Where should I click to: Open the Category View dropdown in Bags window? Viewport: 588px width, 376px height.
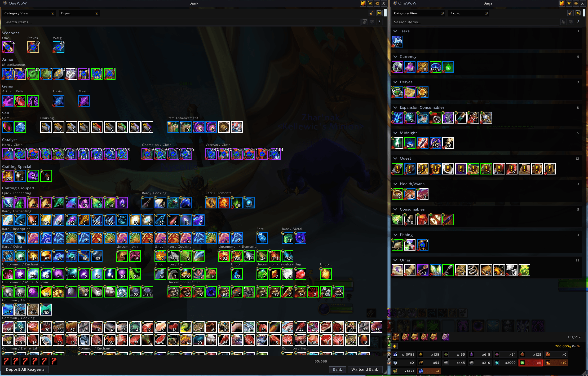click(418, 13)
